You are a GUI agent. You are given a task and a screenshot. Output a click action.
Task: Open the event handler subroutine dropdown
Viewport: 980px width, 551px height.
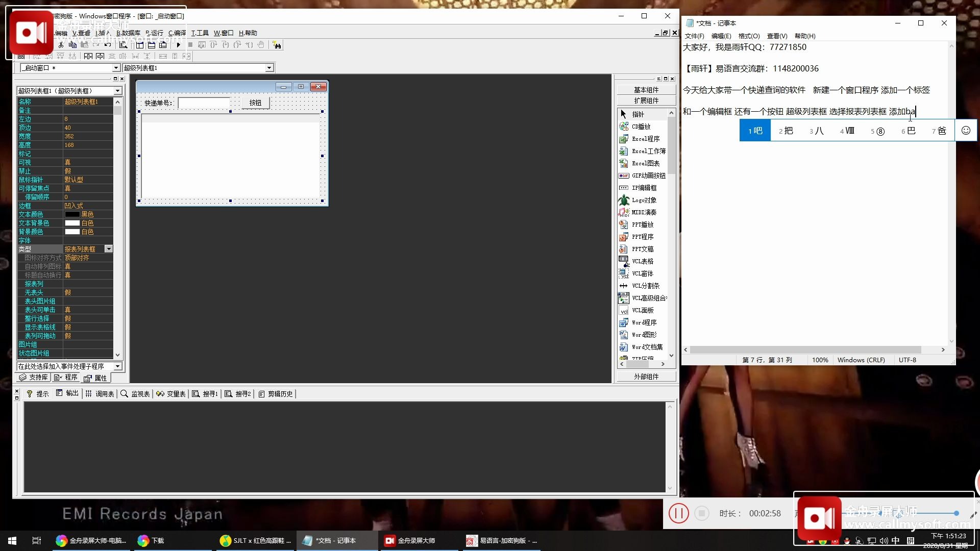[118, 366]
